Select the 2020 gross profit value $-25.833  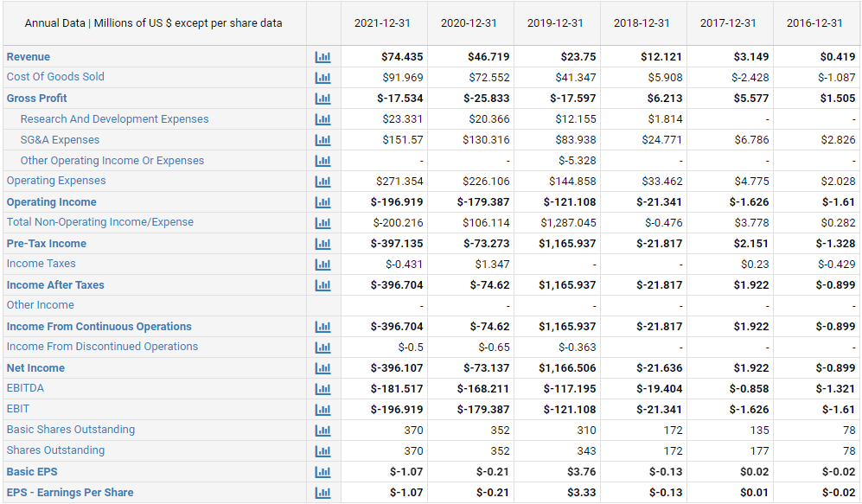[x=487, y=99]
